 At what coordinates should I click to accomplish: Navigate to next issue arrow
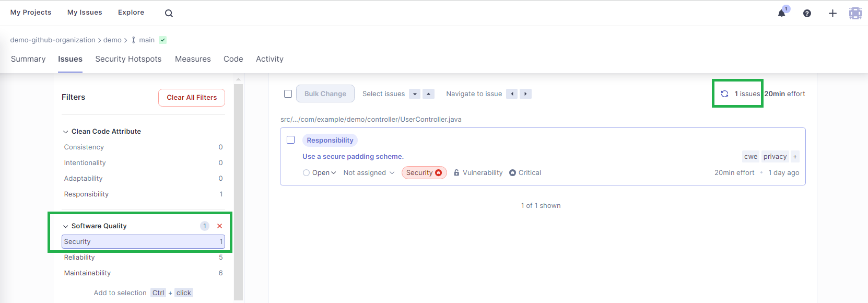click(525, 94)
